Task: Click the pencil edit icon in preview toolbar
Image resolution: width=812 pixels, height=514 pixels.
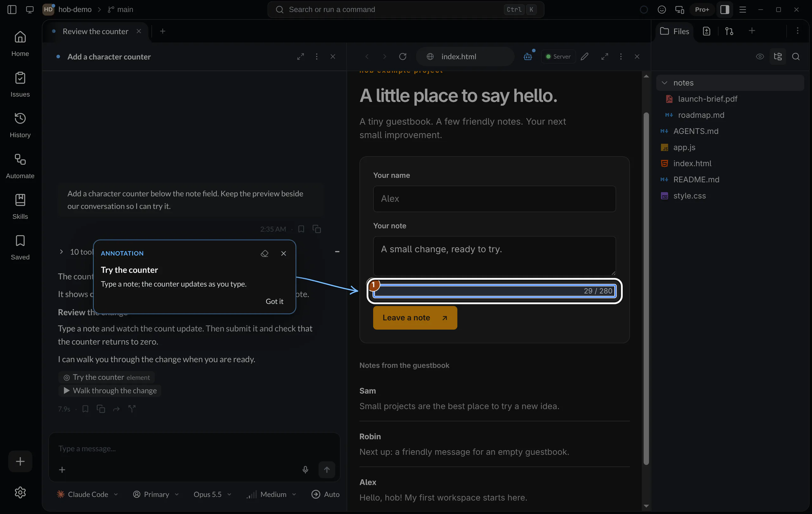Action: coord(585,57)
